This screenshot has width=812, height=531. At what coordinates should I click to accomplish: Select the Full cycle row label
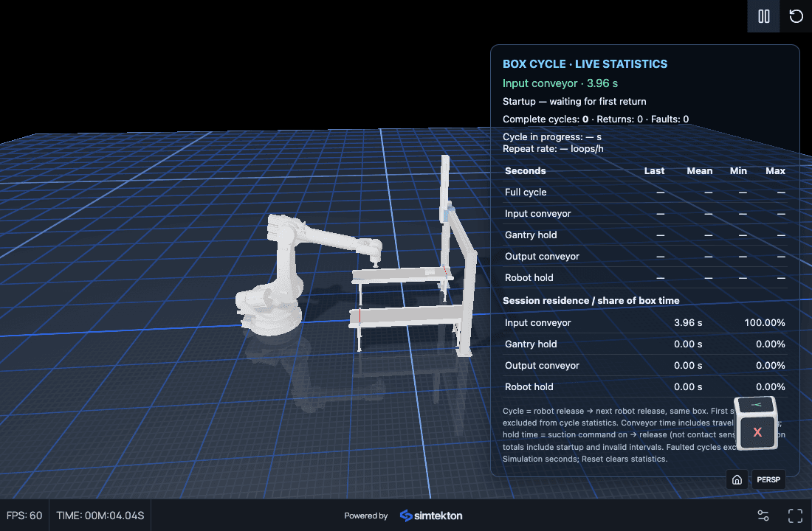click(526, 192)
